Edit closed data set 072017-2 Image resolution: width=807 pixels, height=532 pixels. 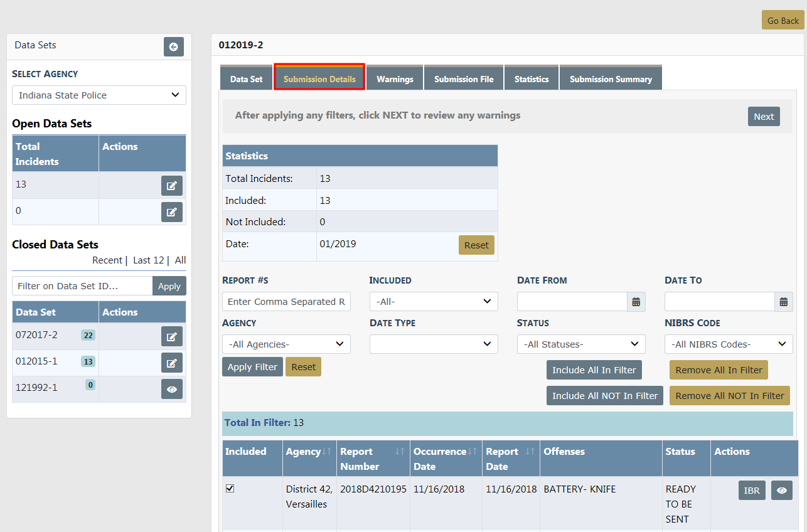[x=171, y=336]
